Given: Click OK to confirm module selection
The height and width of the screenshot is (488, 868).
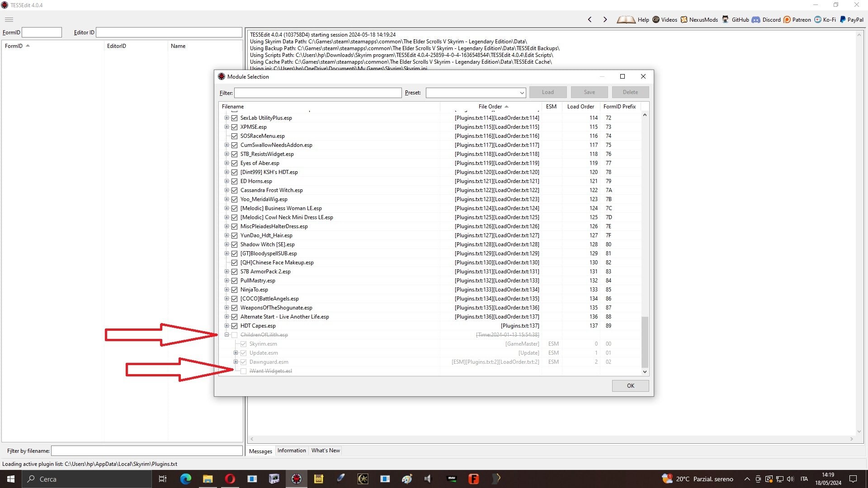Looking at the screenshot, I should [x=630, y=386].
